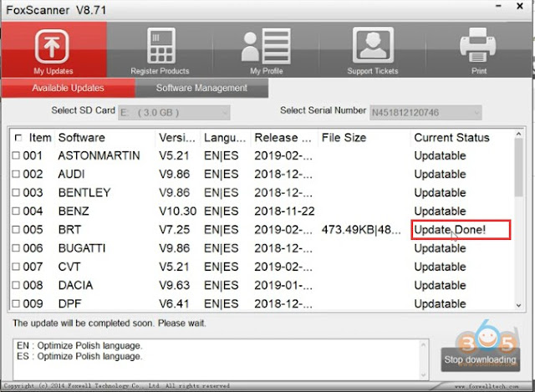The height and width of the screenshot is (392, 535).
Task: Click the Print printer icon
Action: (478, 45)
